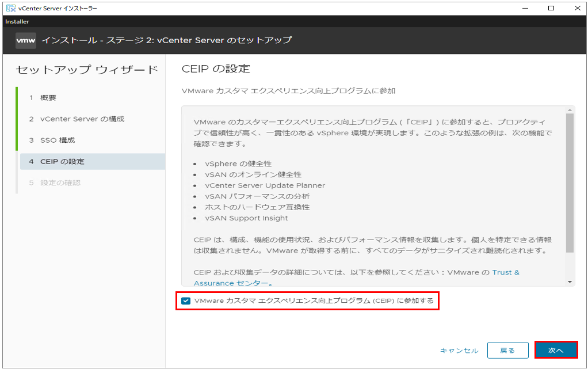Go to step 2 vCenter Server の構成
The image size is (588, 369).
93,119
